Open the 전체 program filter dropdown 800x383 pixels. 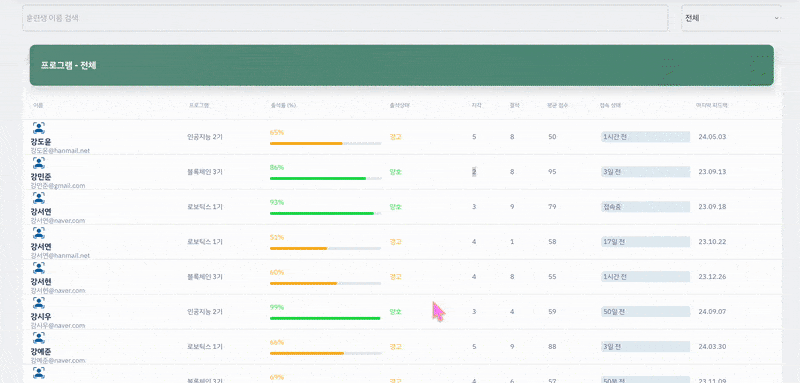[731, 18]
